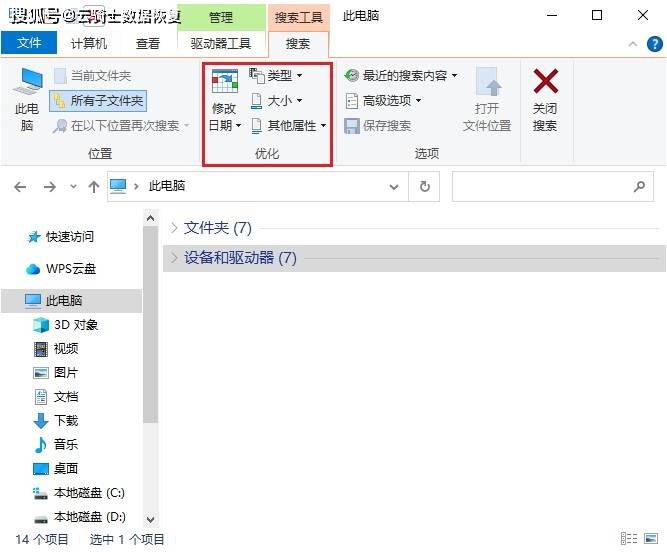Click the 下载 blue arrow icon
Image resolution: width=667 pixels, height=552 pixels.
(40, 421)
